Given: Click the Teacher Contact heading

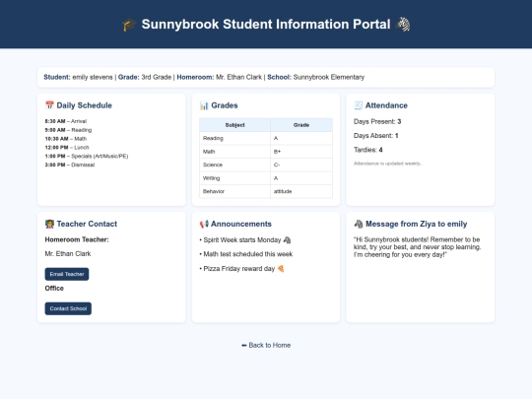Looking at the screenshot, I should (x=87, y=224).
